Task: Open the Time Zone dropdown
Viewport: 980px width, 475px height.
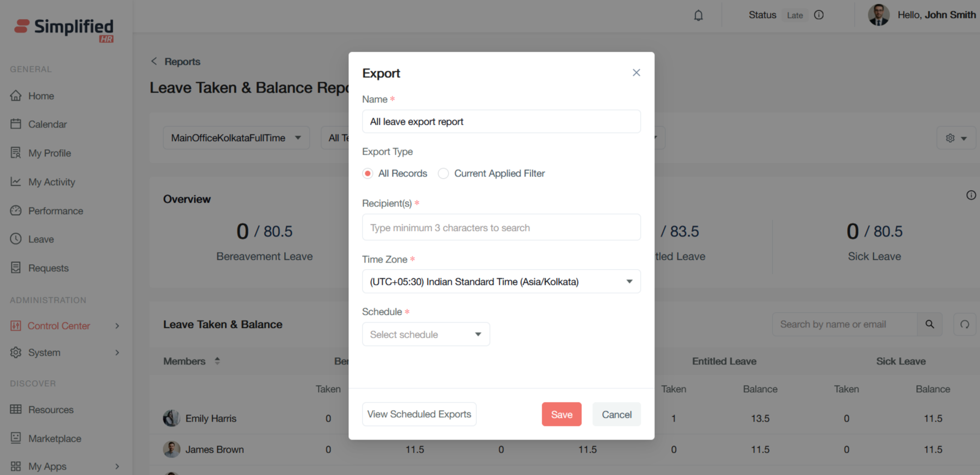Action: [x=501, y=282]
